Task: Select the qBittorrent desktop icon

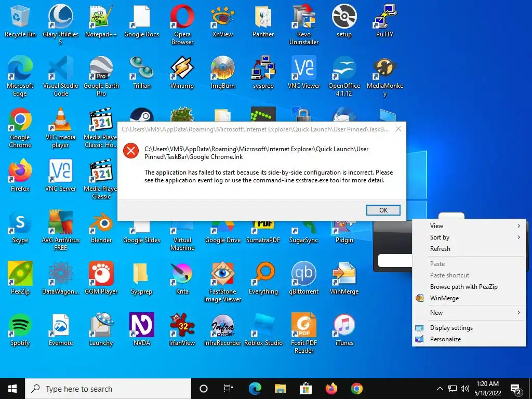Action: point(303,278)
